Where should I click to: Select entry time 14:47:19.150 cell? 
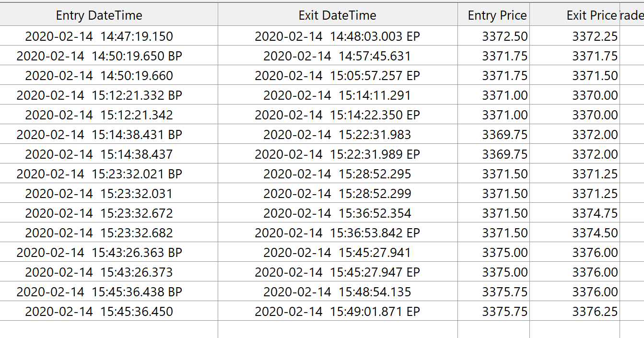[99, 36]
